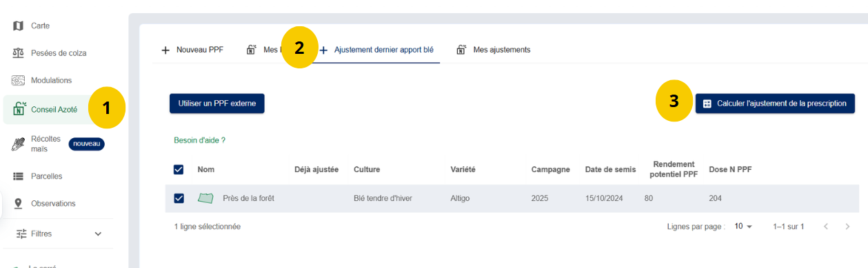Switch to Mes ajustements tab
The height and width of the screenshot is (268, 868).
coord(494,50)
